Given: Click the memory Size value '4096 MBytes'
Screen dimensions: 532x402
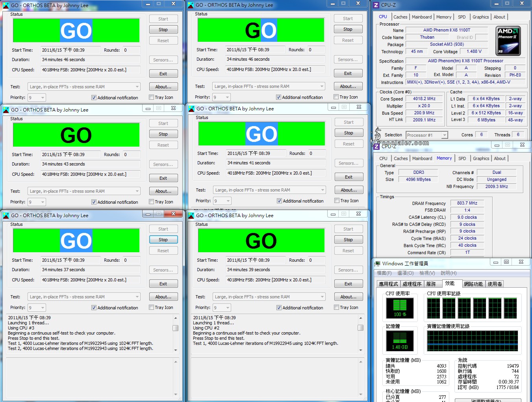Looking at the screenshot, I should [418, 179].
